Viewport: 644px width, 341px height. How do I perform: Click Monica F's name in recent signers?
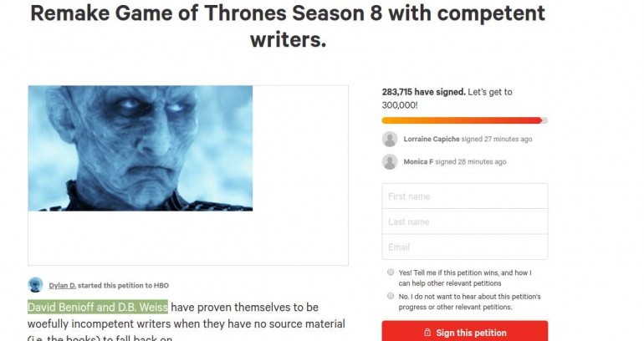423,161
